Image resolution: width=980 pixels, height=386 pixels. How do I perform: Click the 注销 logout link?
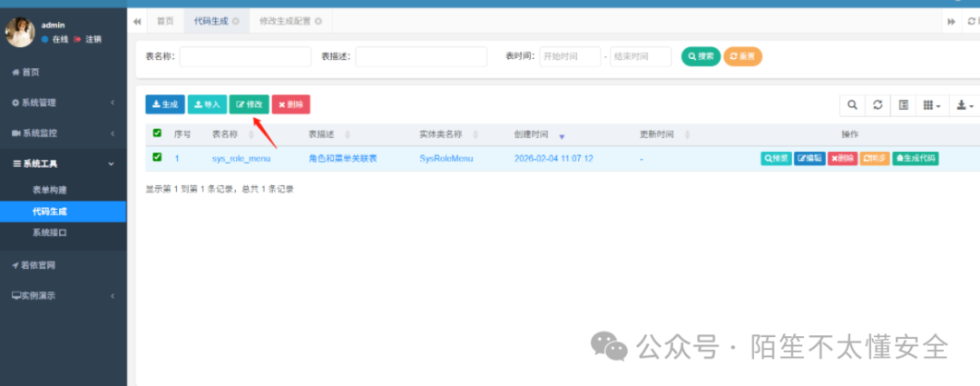click(87, 39)
